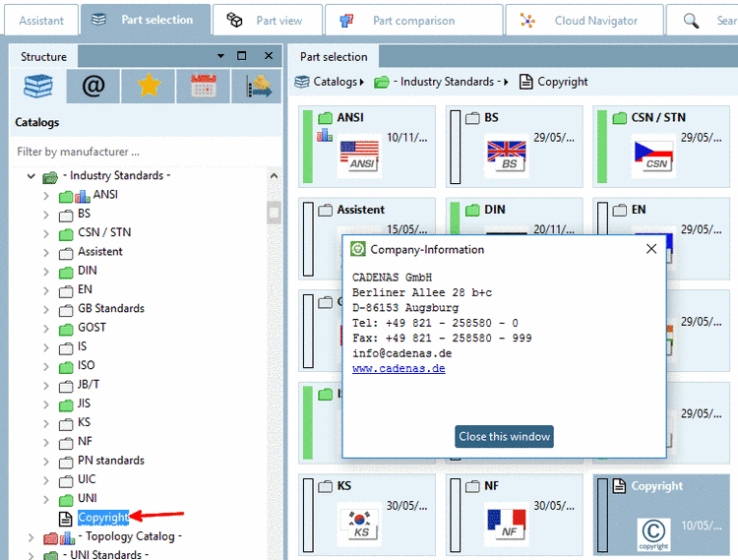Click the Close this window button
This screenshot has height=560, width=738.
point(504,437)
